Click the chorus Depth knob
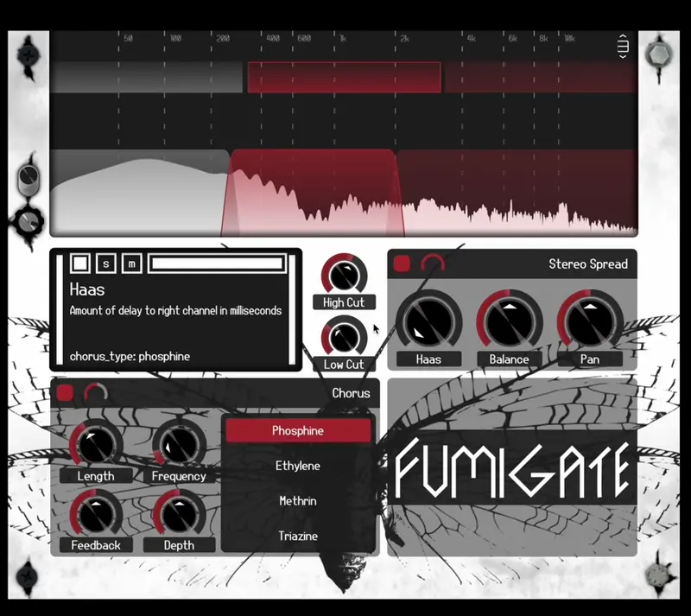This screenshot has height=616, width=691. point(179,515)
